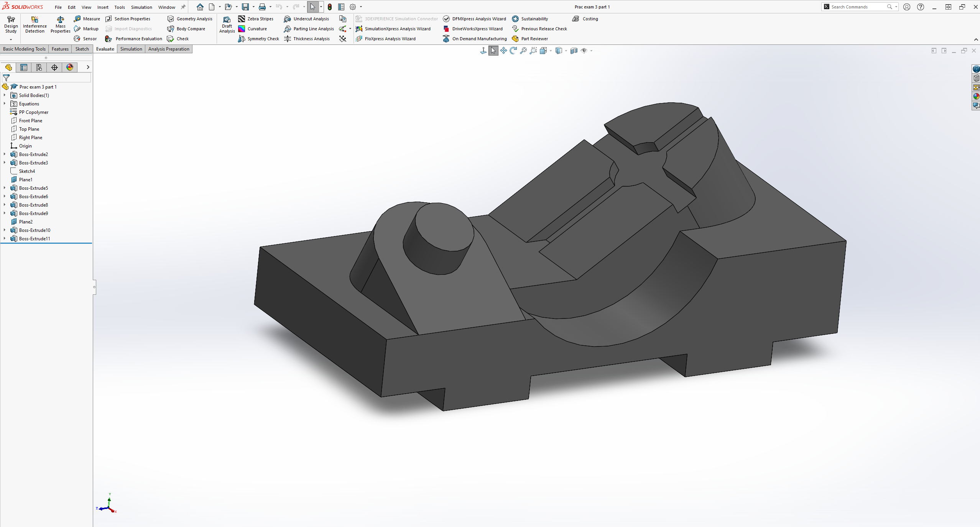Pin the menu bar with pushpin
The width and height of the screenshot is (980, 527).
tap(183, 7)
